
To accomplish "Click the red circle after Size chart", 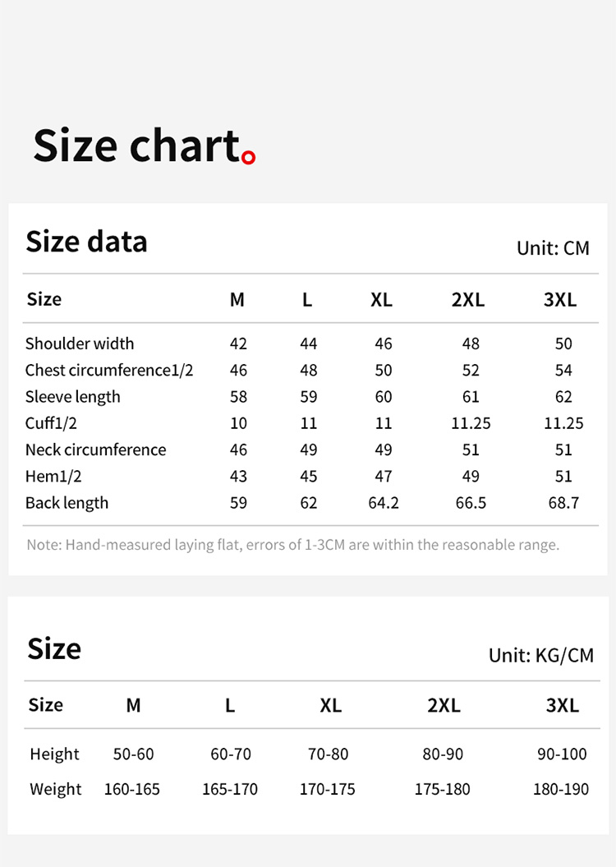I will (x=249, y=156).
